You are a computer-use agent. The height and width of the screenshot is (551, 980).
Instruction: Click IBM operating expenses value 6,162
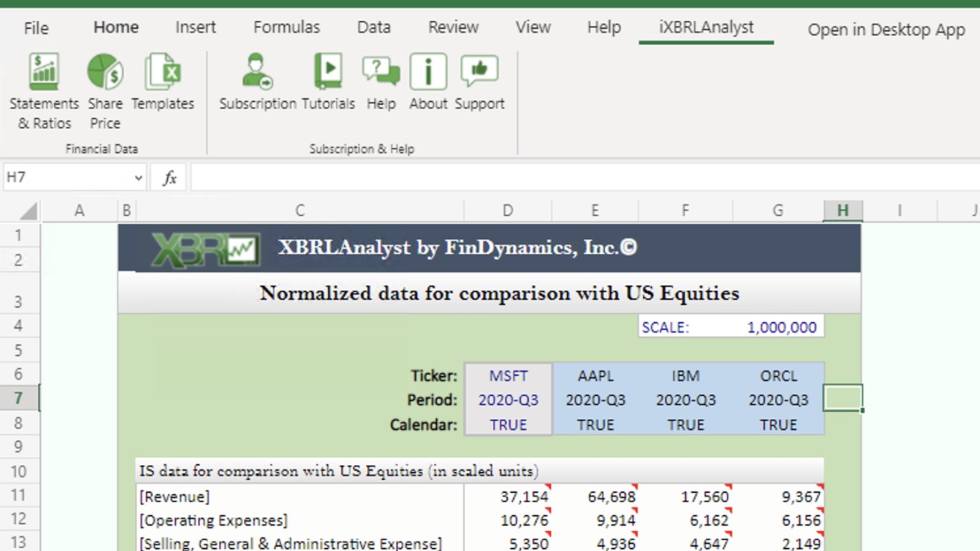click(685, 520)
